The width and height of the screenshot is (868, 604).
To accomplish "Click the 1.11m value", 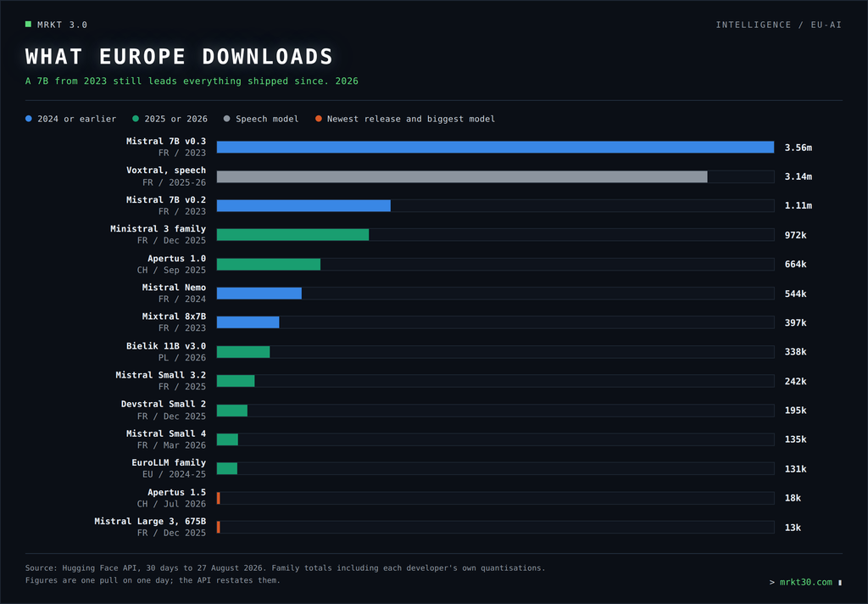I will point(798,205).
